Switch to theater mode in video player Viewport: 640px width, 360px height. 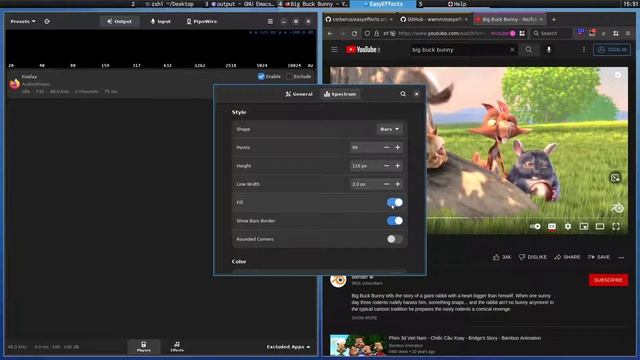pos(600,226)
